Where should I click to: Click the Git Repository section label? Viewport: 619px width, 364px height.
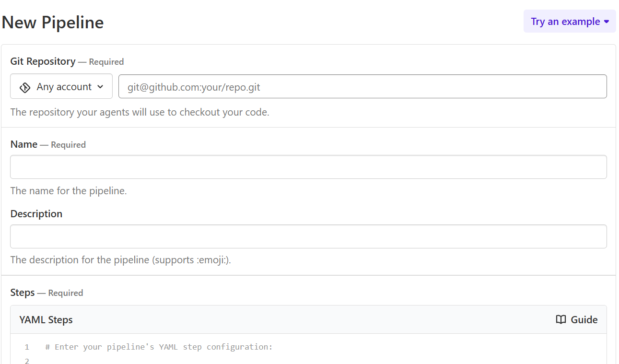point(43,61)
